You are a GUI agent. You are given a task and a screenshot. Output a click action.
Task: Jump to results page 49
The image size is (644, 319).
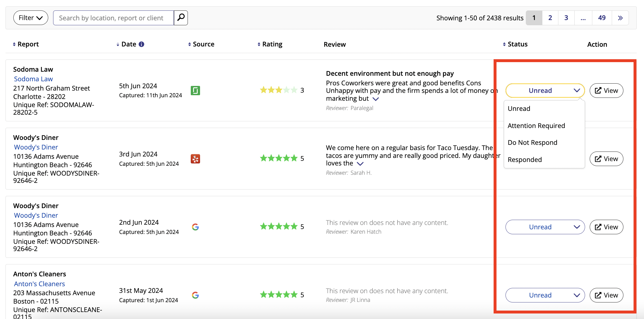pos(602,18)
